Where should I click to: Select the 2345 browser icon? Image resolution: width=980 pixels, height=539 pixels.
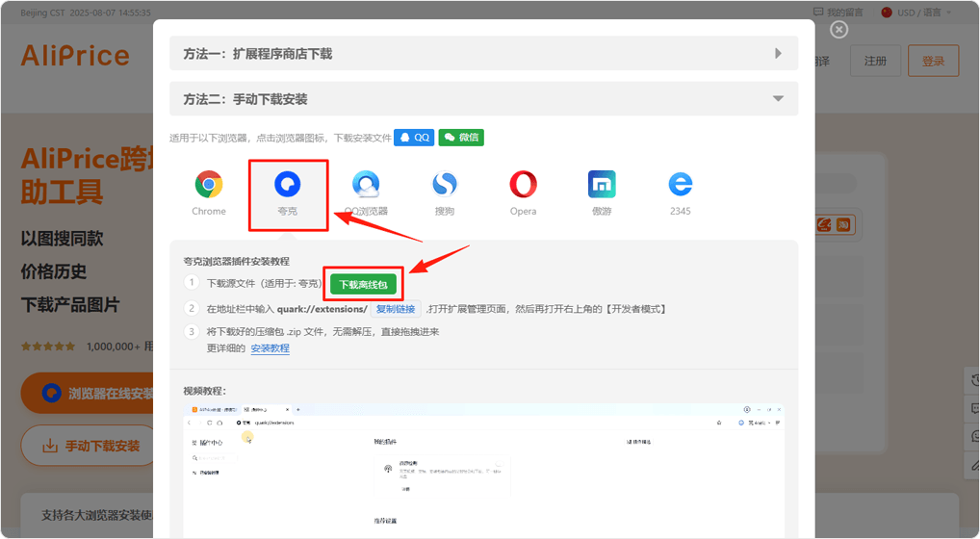click(x=681, y=184)
